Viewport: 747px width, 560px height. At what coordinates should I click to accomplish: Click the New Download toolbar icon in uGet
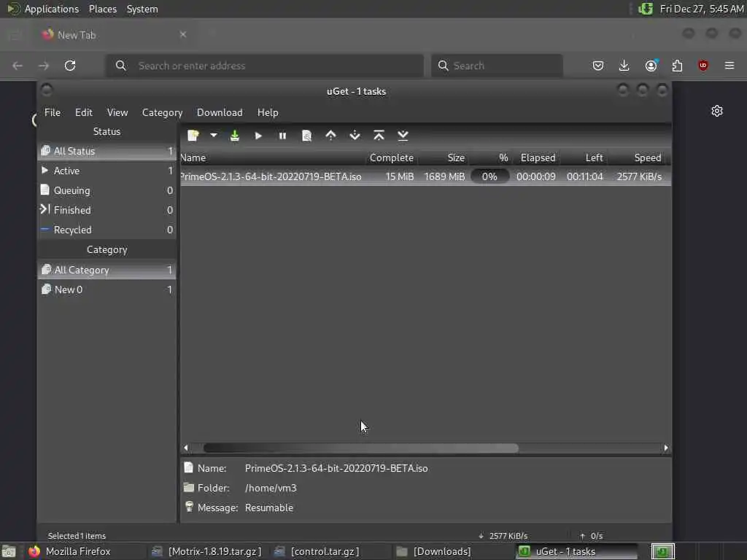click(193, 136)
